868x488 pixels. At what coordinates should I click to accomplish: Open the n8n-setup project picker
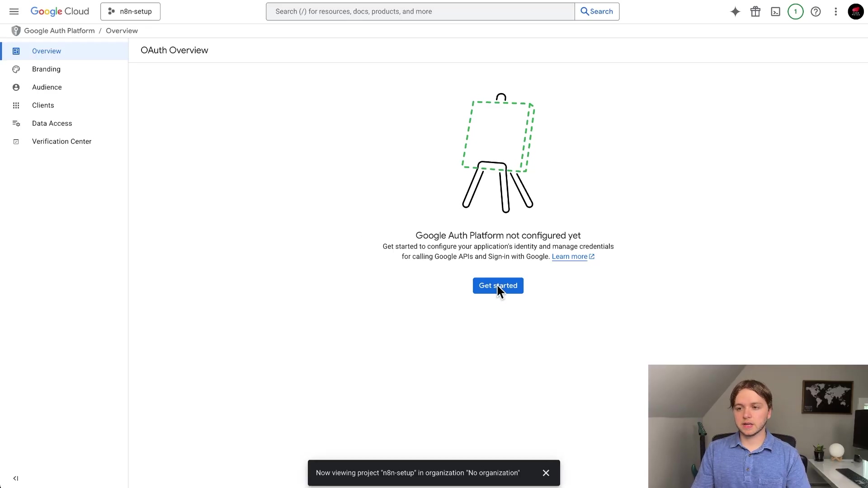[x=130, y=11]
